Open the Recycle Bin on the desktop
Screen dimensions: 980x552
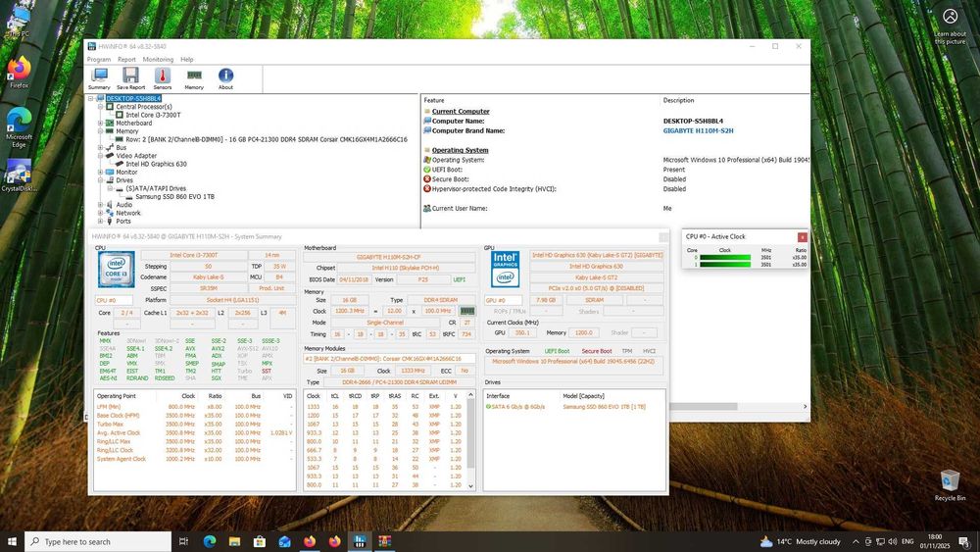point(950,485)
